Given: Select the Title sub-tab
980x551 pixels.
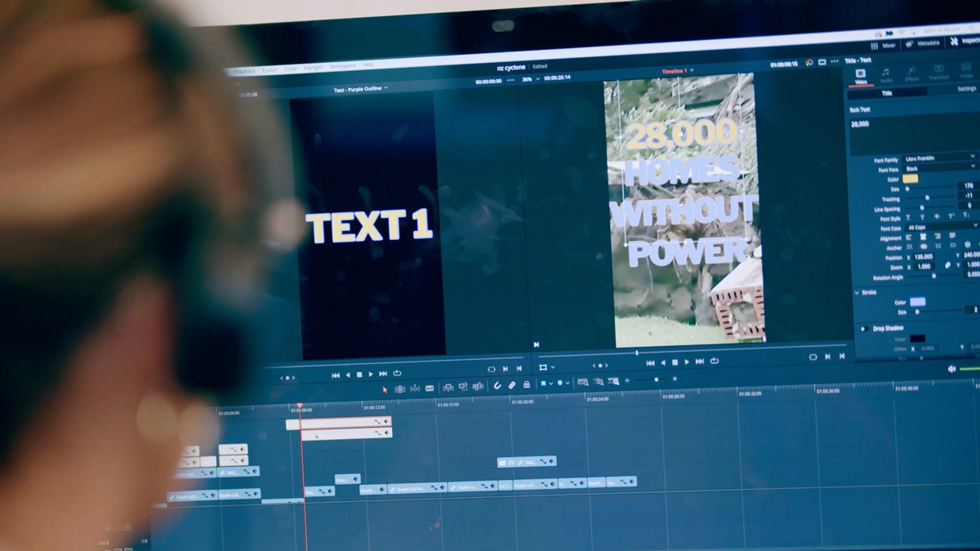Looking at the screenshot, I should coord(887,93).
